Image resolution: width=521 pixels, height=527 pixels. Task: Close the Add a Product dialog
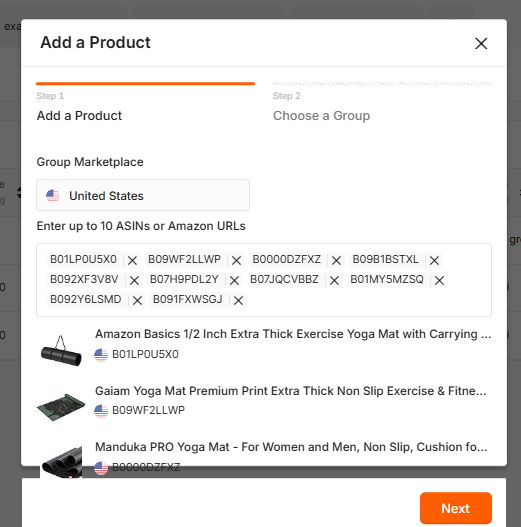(481, 43)
